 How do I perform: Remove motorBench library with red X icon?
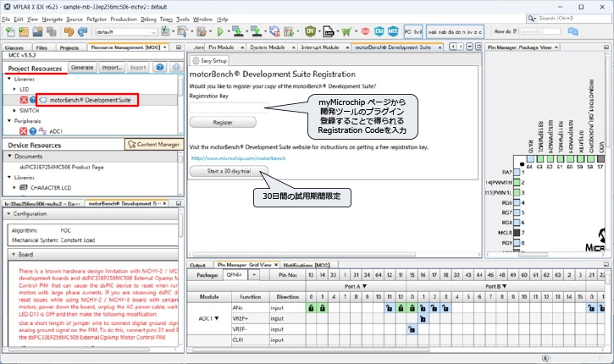click(24, 100)
